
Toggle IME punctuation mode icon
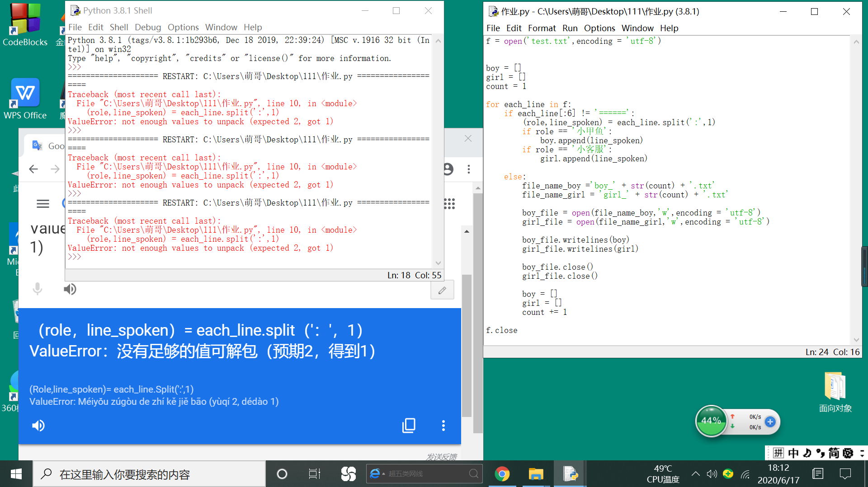[x=820, y=453]
